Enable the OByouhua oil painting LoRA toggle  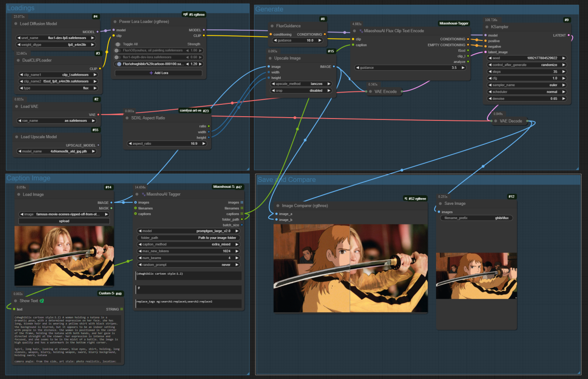pos(118,51)
